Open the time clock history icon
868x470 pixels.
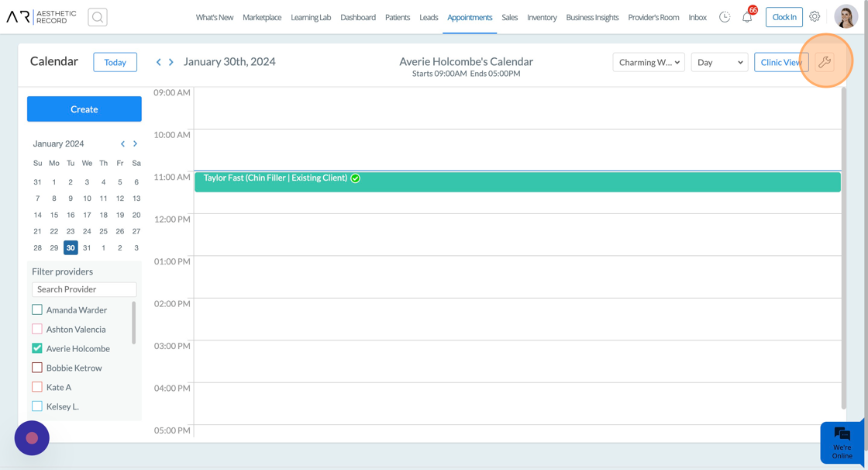(x=724, y=17)
